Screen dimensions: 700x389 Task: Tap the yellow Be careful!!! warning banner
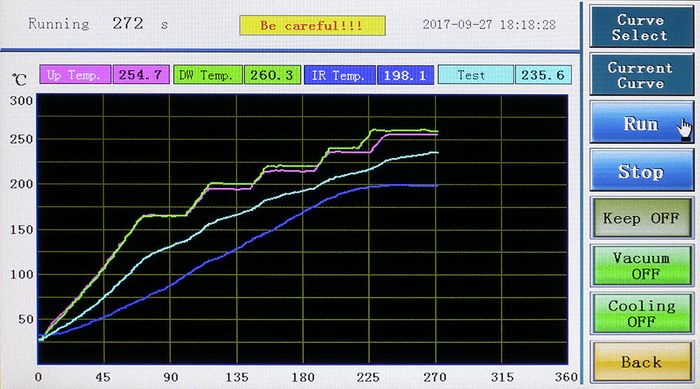(x=312, y=25)
